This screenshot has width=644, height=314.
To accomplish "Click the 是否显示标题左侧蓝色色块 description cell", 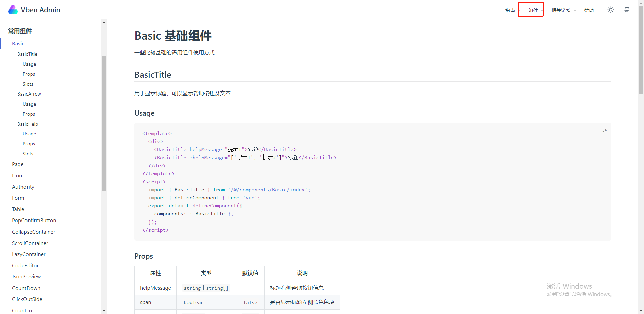I will (302, 302).
